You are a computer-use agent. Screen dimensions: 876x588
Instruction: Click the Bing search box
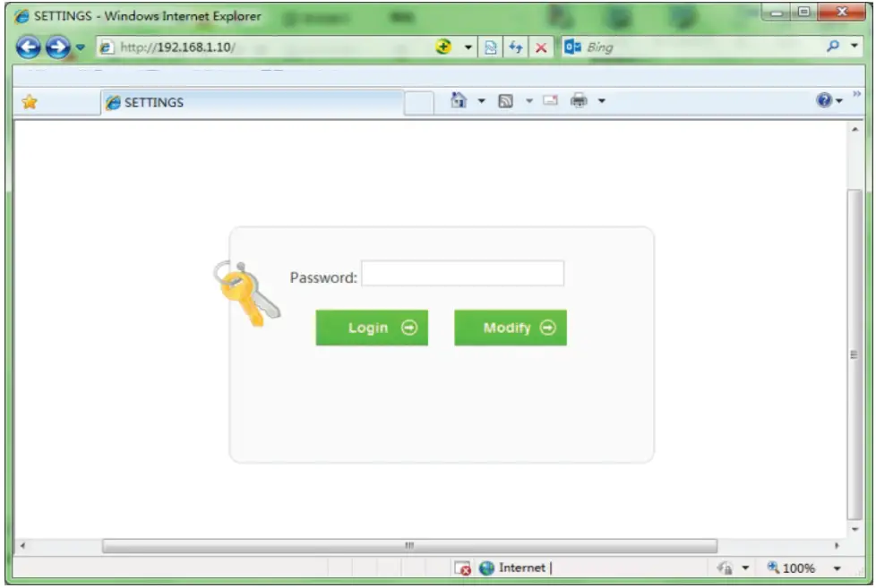coord(691,47)
